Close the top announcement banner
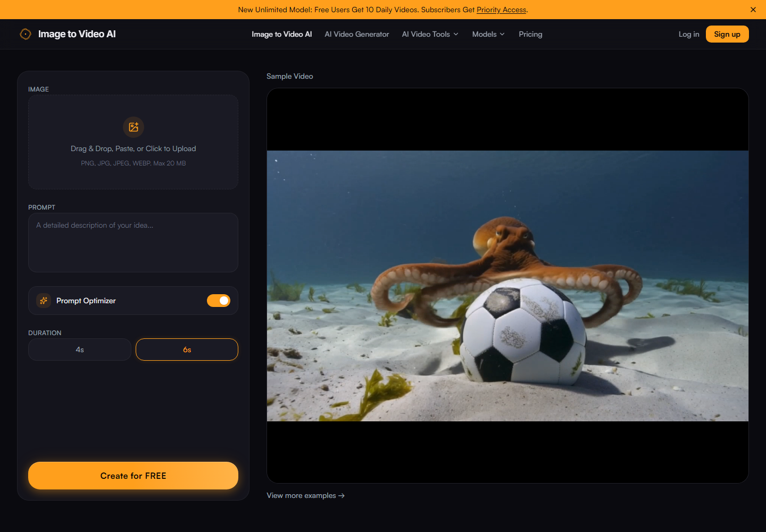This screenshot has height=532, width=766. [x=753, y=10]
